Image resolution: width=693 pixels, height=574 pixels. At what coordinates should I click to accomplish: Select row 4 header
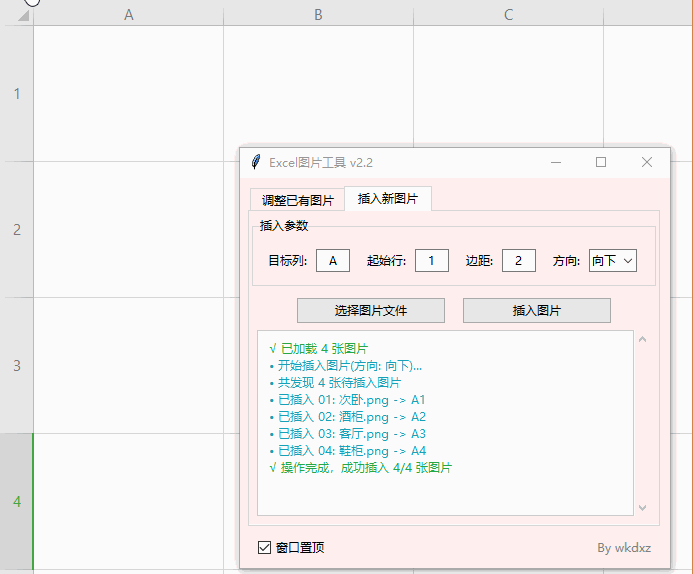point(16,501)
